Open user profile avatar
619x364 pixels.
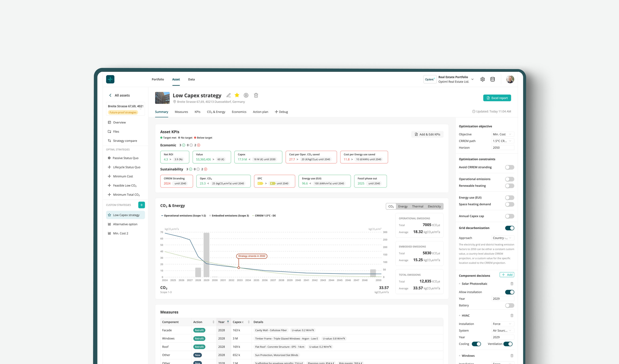point(510,79)
